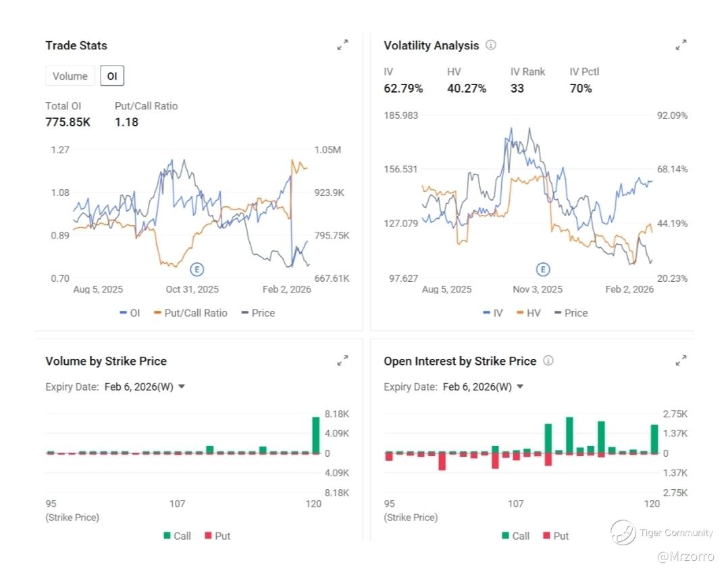This screenshot has width=728, height=573.
Task: Click the Tiger Community logo
Action: pyautogui.click(x=624, y=532)
